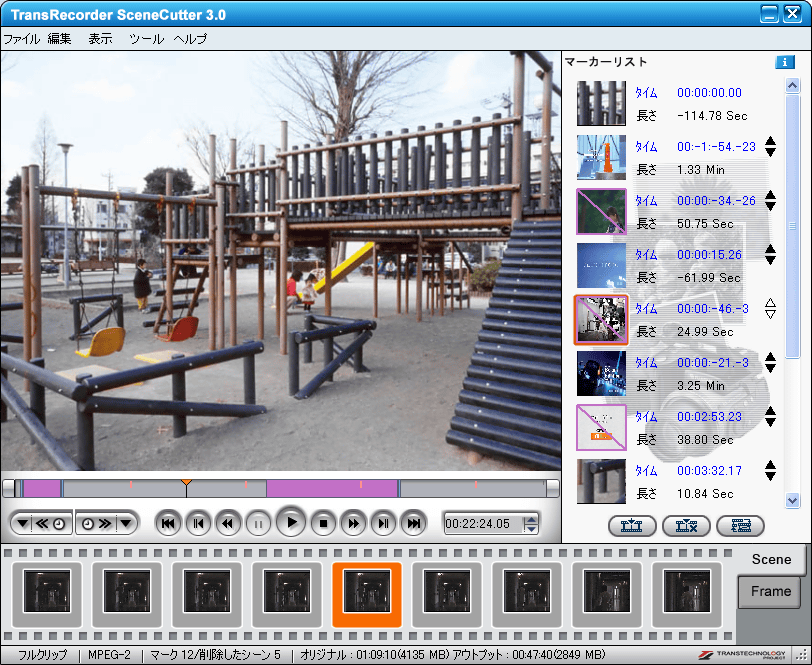Click the time value 00:02:53.23
This screenshot has width=812, height=665.
point(709,417)
